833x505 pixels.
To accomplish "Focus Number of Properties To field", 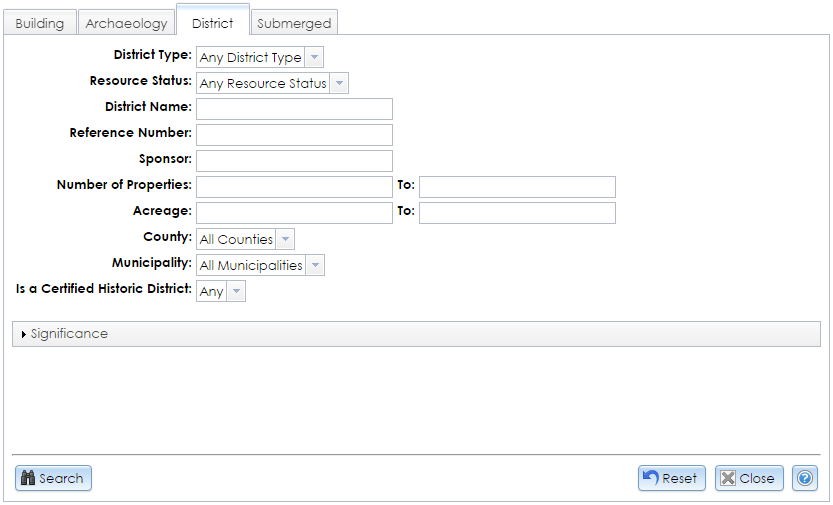I will [517, 187].
